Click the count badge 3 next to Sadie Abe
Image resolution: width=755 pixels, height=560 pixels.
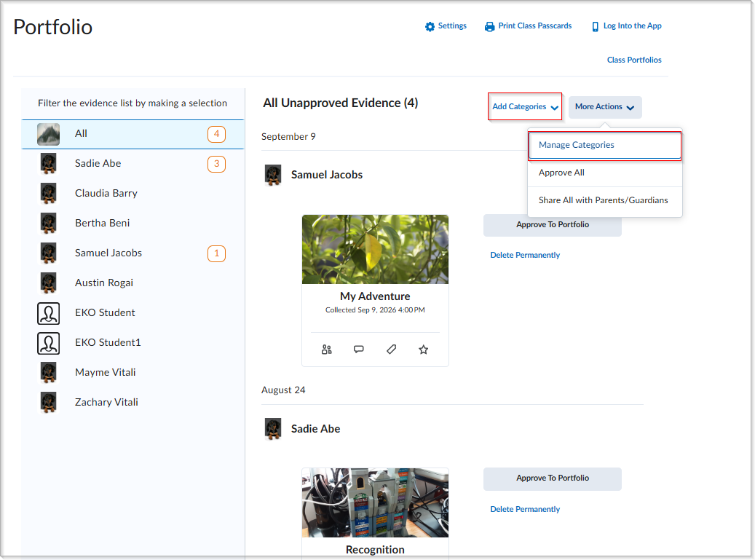coord(217,164)
